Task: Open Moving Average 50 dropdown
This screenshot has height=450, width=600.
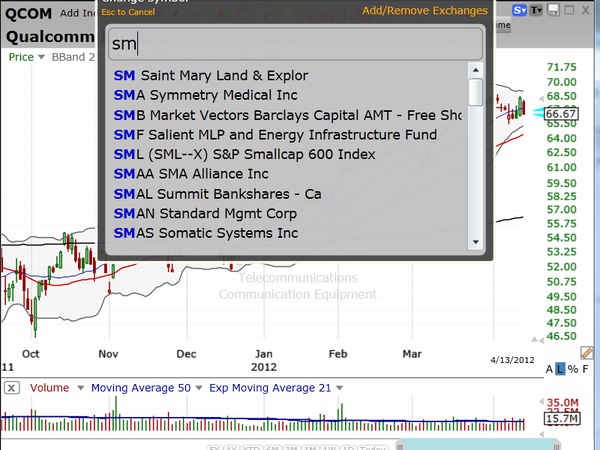Action: pos(199,388)
